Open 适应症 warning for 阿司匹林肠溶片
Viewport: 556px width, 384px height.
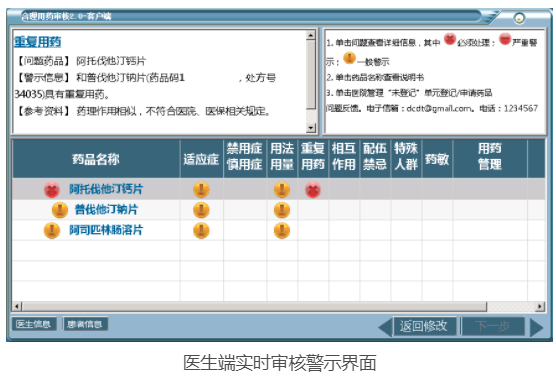coord(201,230)
